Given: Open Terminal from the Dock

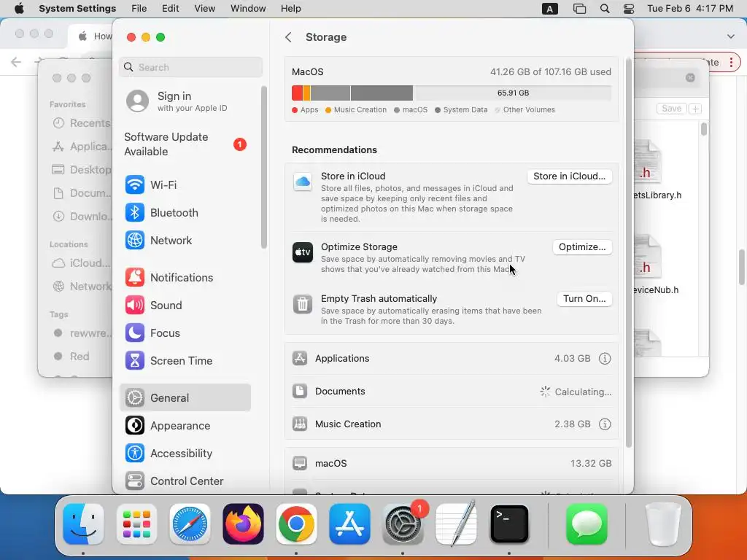Looking at the screenshot, I should click(509, 524).
